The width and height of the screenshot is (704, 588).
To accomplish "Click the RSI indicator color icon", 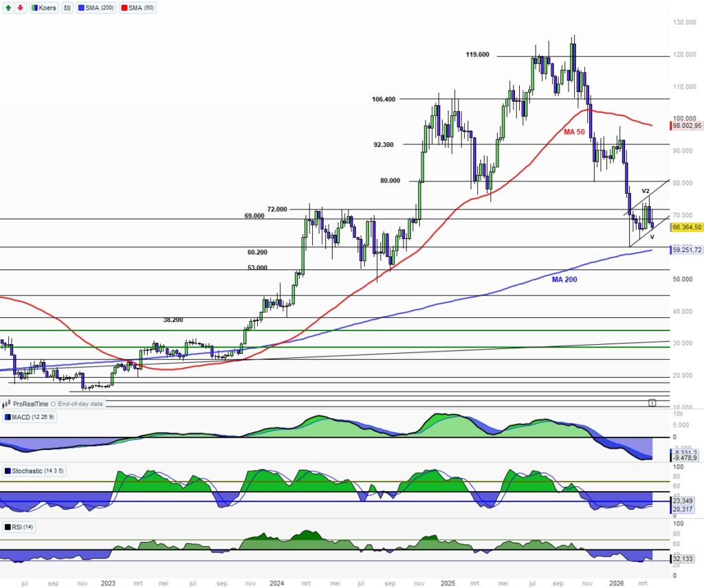I will click(8, 527).
